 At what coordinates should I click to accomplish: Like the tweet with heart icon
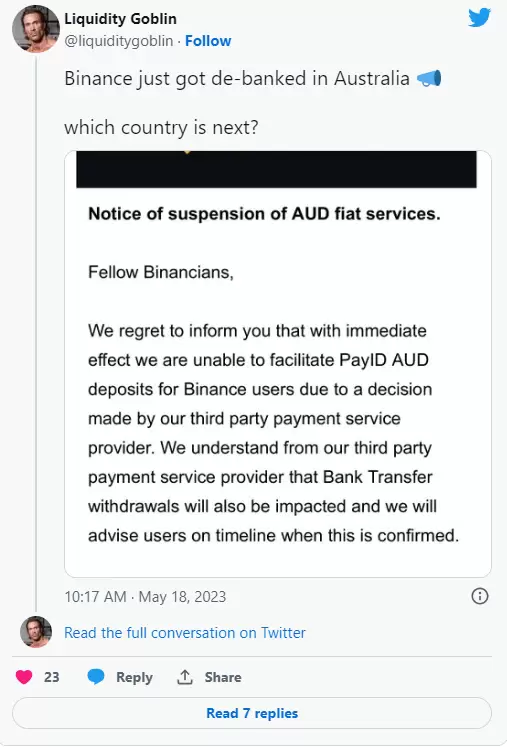[24, 677]
